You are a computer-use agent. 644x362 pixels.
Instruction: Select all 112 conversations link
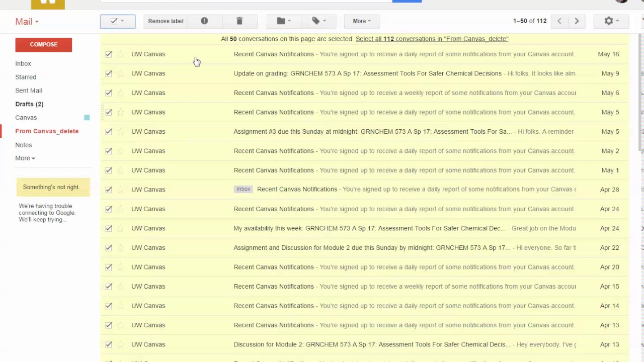432,39
